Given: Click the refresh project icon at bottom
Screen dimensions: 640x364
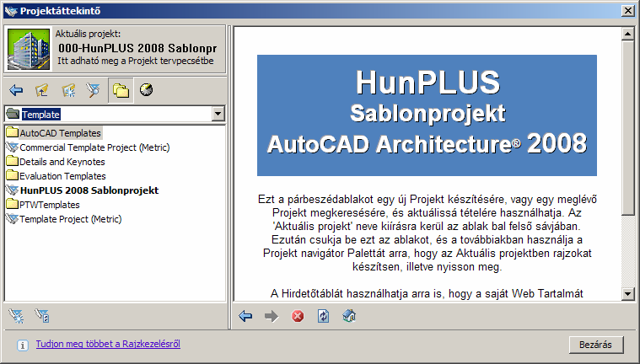Looking at the screenshot, I should tap(42, 316).
